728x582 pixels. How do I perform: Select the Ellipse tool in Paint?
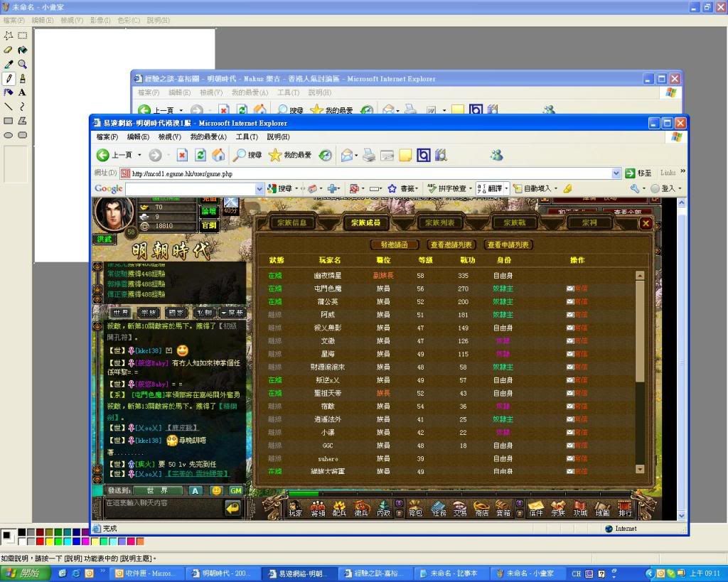click(9, 136)
